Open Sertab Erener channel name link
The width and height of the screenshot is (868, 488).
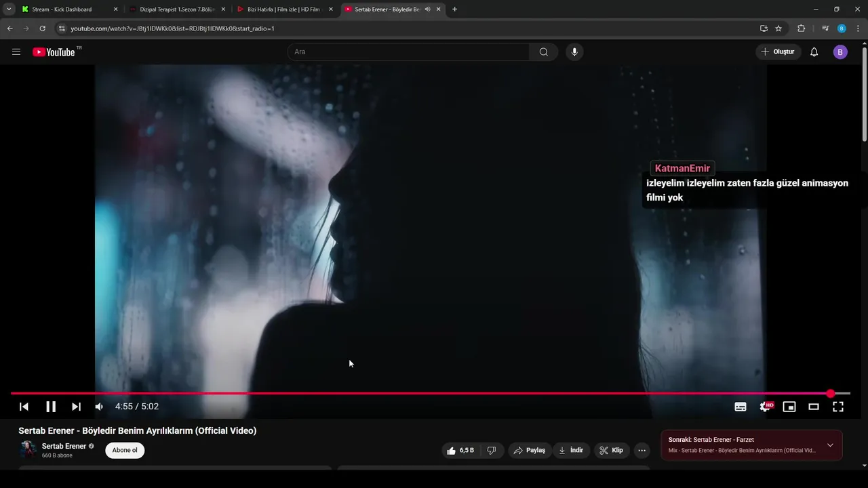pos(64,446)
